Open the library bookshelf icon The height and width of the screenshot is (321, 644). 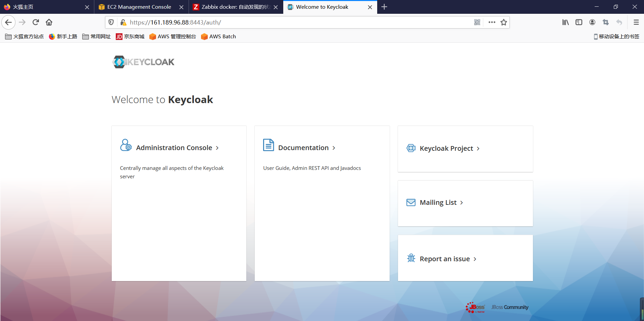[x=565, y=22]
